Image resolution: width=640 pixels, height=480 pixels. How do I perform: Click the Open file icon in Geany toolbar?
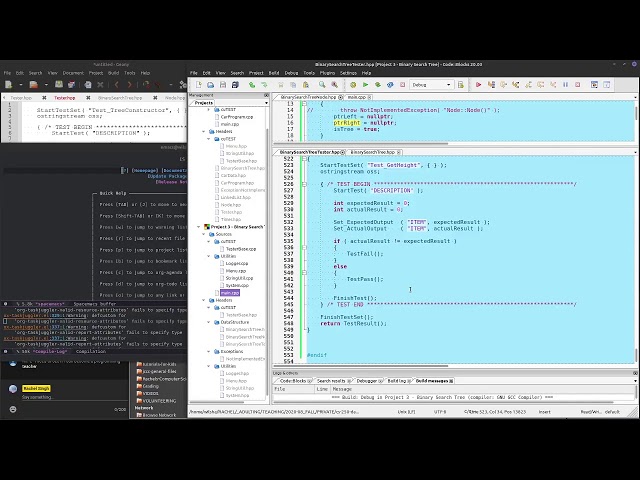click(33, 84)
